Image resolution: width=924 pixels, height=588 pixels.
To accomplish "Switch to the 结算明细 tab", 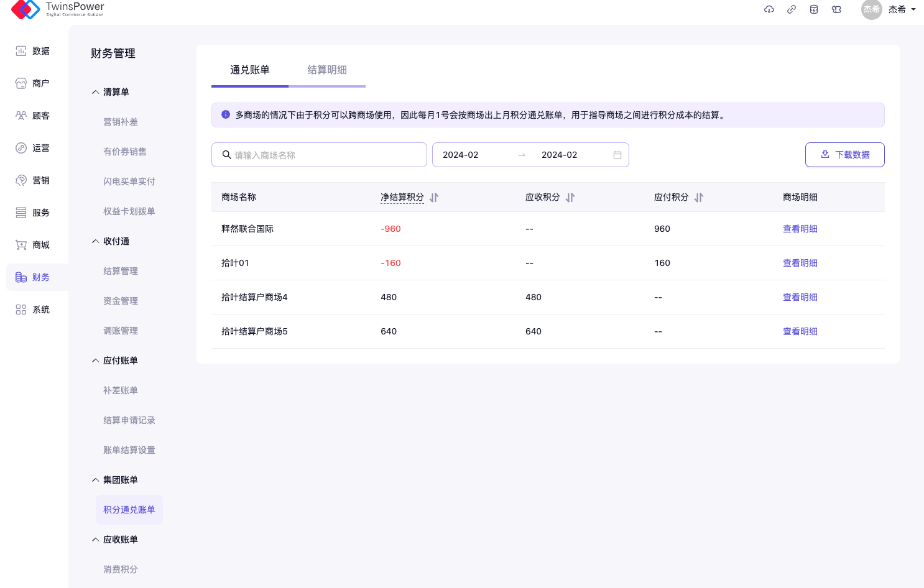I will pyautogui.click(x=327, y=70).
